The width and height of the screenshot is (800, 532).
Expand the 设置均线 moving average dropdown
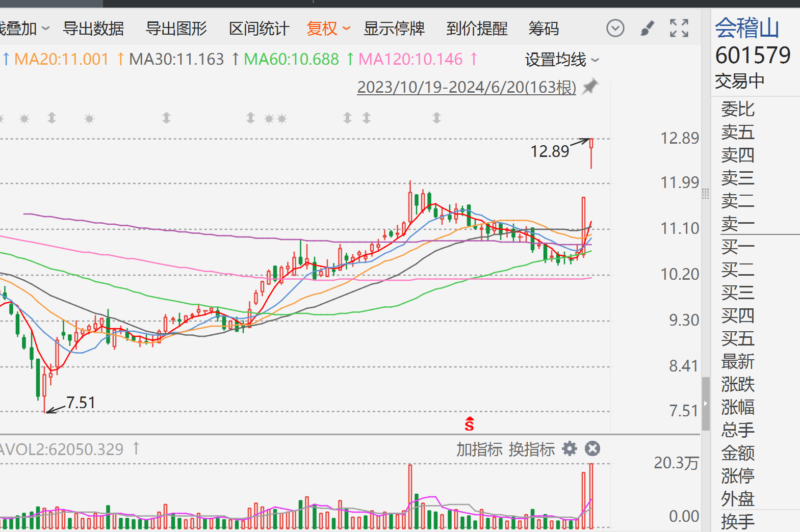click(x=561, y=60)
